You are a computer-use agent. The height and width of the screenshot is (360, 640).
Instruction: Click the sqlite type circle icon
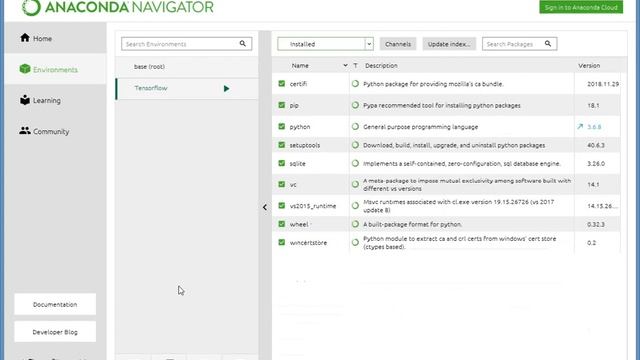355,163
